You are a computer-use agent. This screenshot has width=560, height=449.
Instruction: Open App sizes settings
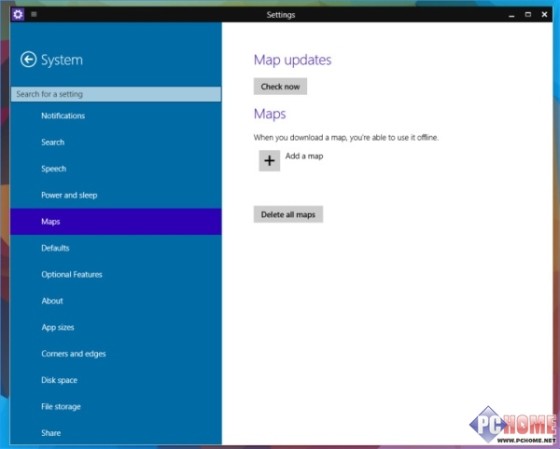click(116, 327)
